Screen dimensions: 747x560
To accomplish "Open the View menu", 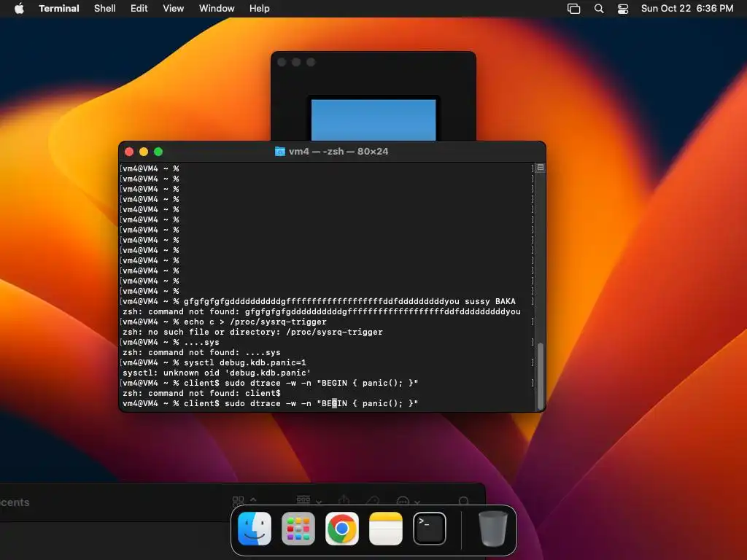I will tap(173, 9).
